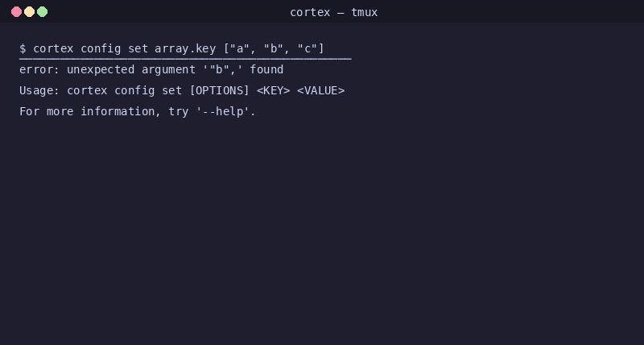Click the <VALUE> placeholder in the usage line
Viewport: 644px width, 345px height.
[320, 90]
